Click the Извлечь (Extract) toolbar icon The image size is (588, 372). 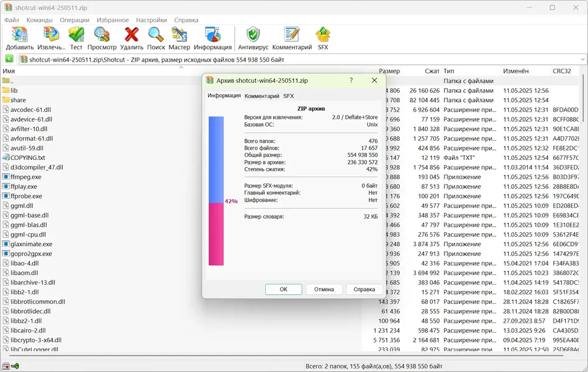tap(51, 35)
